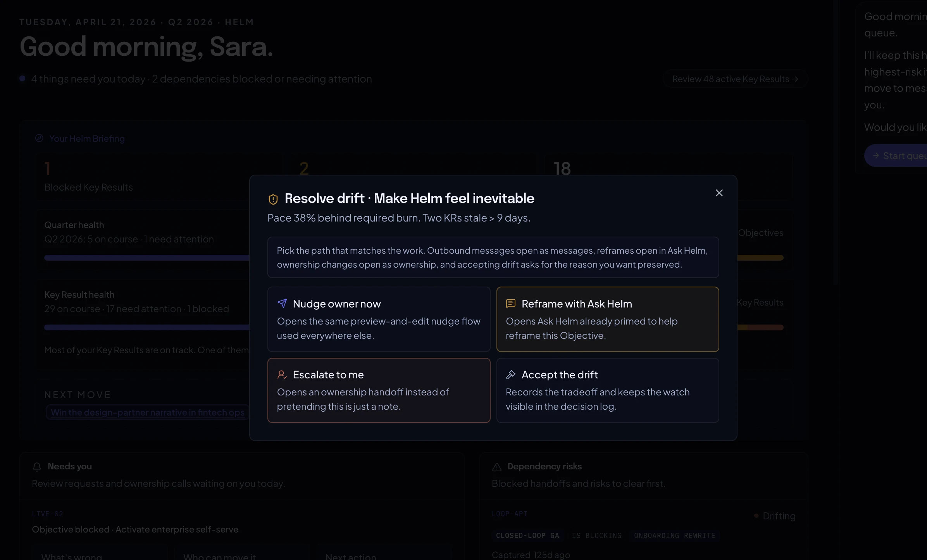Choose the Nudge owner now option
The width and height of the screenshot is (927, 560).
[x=379, y=319]
